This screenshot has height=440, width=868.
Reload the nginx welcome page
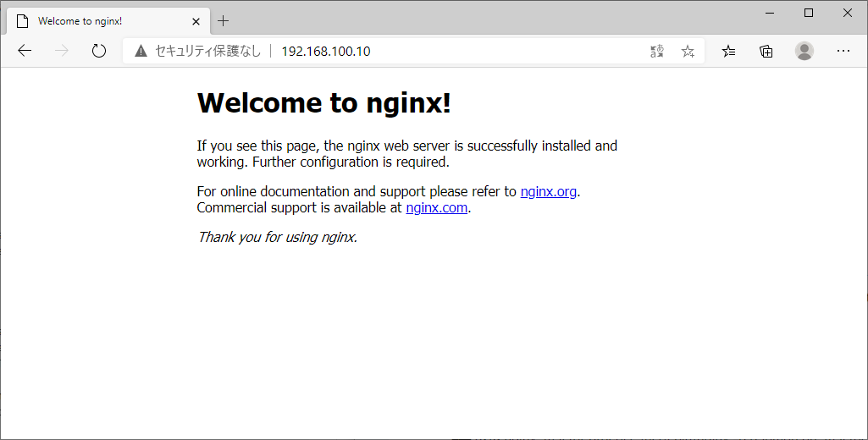point(98,51)
